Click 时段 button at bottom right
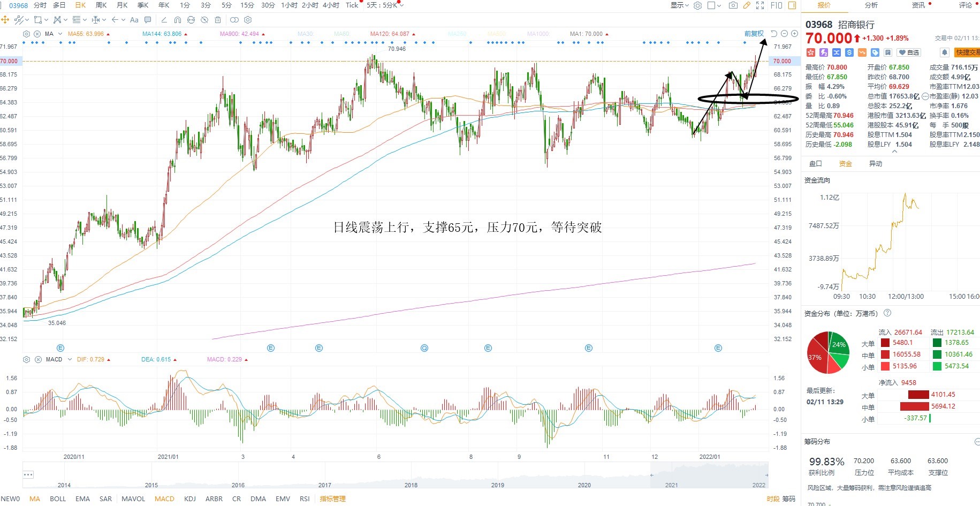 [773, 499]
